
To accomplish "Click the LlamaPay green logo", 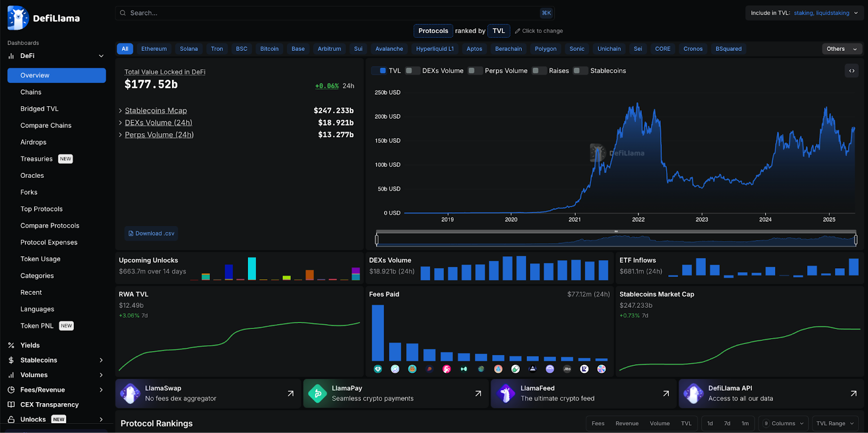I will [x=317, y=393].
